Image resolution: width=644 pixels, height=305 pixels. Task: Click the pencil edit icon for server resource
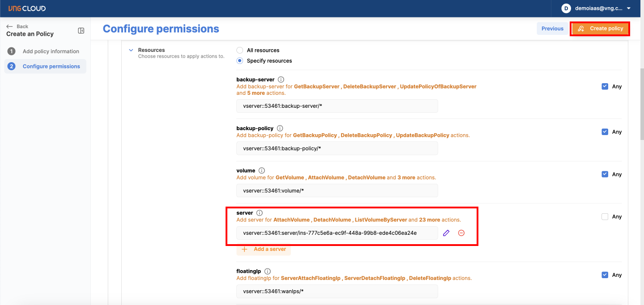point(446,233)
